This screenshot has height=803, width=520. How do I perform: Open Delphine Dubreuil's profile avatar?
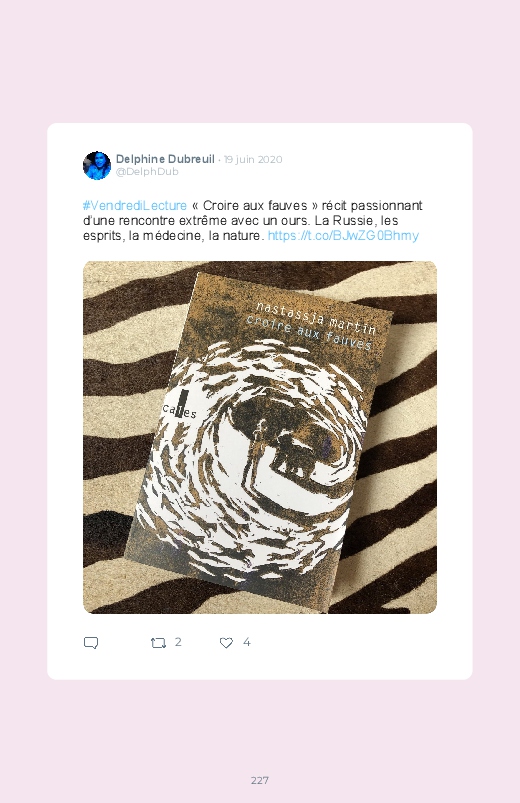[97, 165]
